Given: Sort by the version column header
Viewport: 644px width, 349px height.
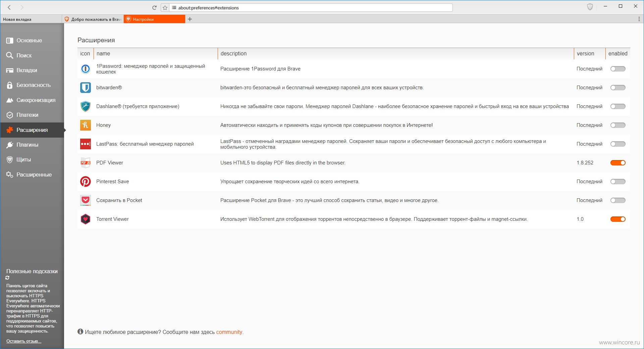Looking at the screenshot, I should (590, 54).
